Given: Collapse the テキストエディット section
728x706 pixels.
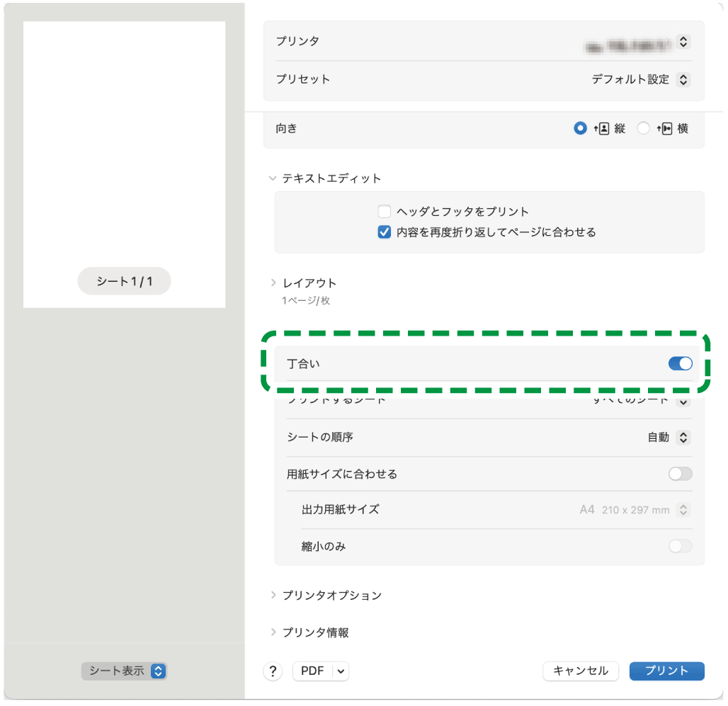Looking at the screenshot, I should pos(273,178).
